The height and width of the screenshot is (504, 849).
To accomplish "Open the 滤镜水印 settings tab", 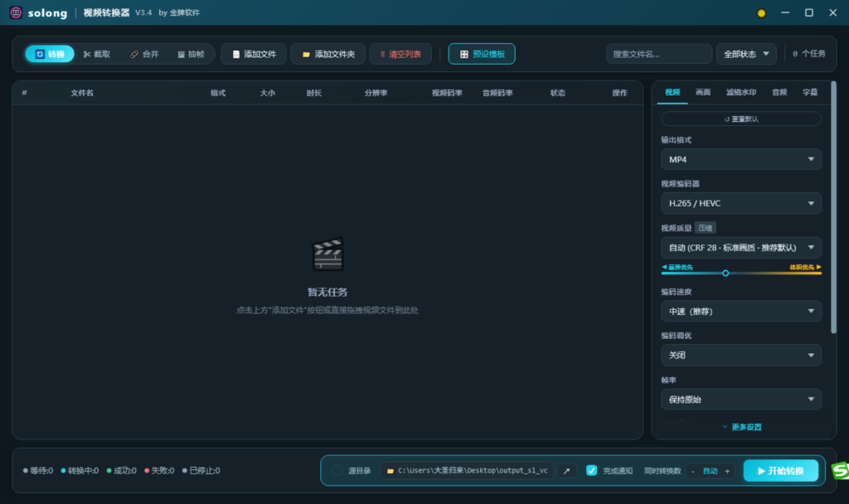I will click(741, 93).
